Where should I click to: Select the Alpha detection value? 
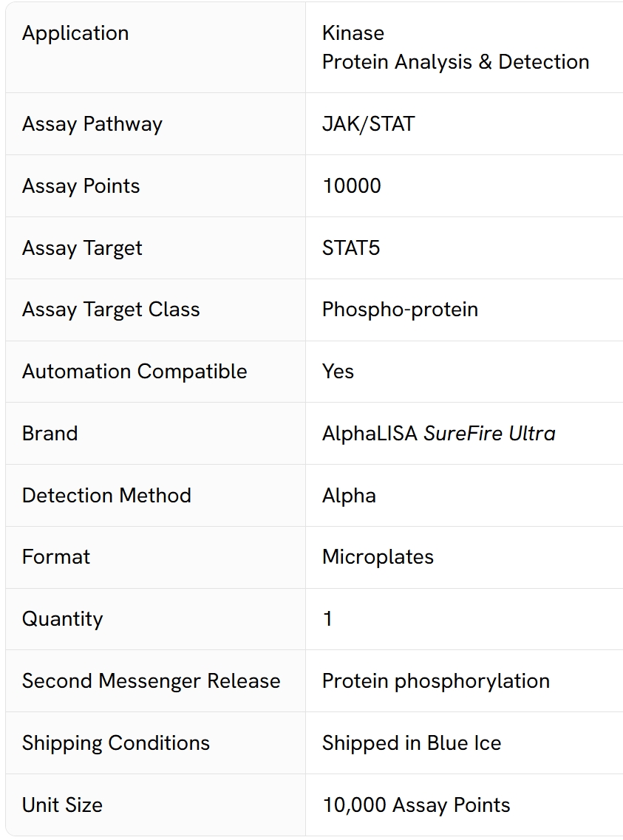pos(349,496)
